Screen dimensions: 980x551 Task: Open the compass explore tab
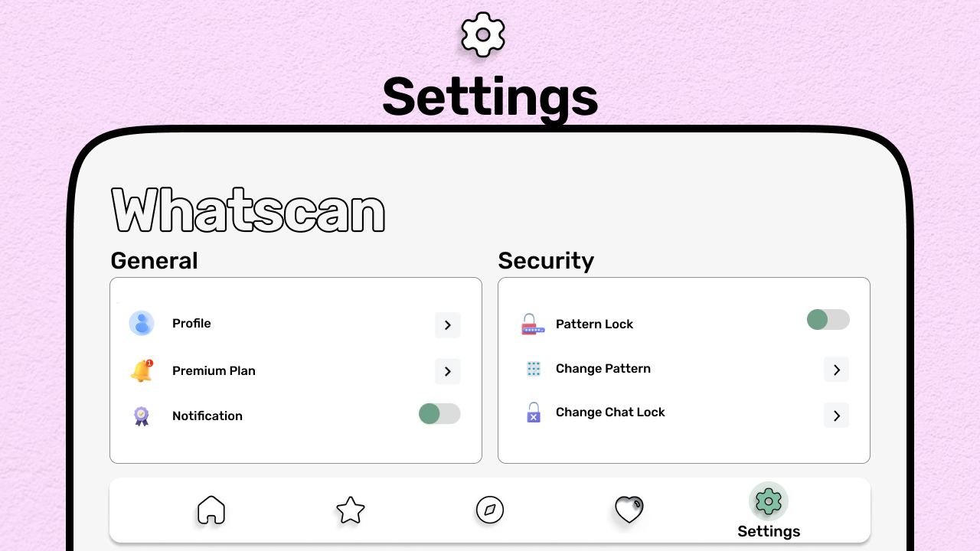click(490, 510)
